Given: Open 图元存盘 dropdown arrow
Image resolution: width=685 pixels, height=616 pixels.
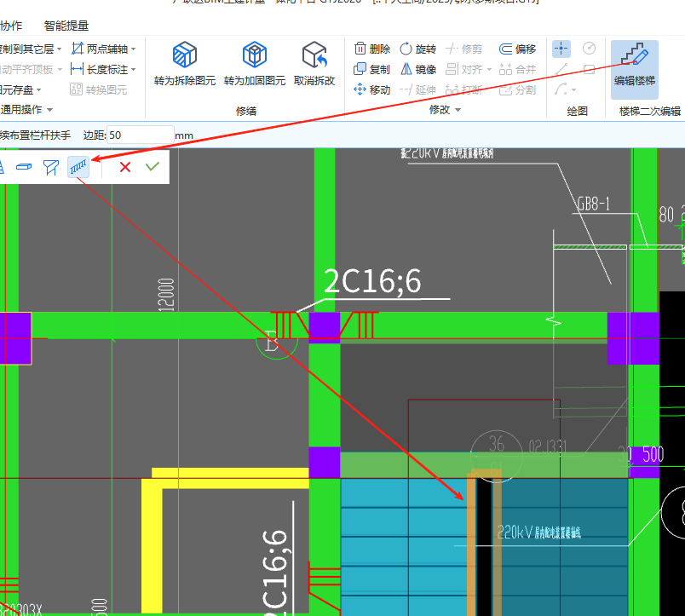Looking at the screenshot, I should [x=39, y=90].
